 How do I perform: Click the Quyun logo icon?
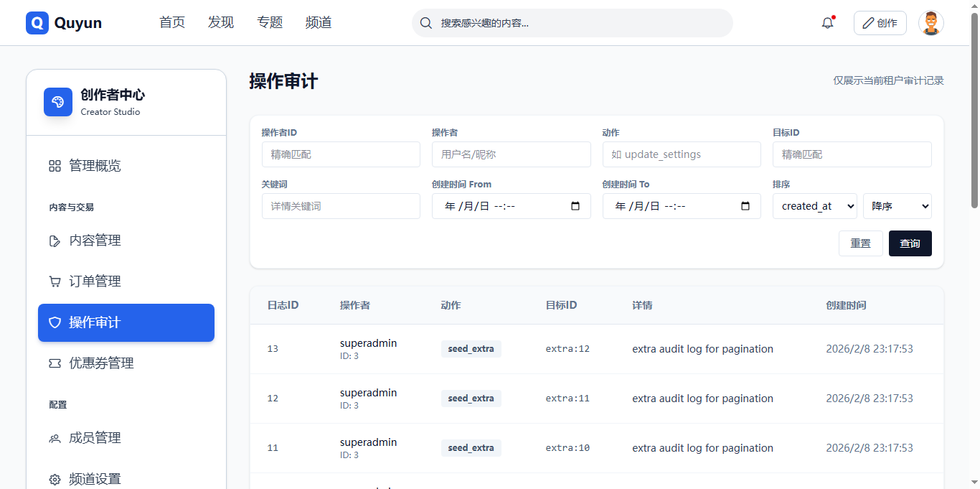(37, 22)
